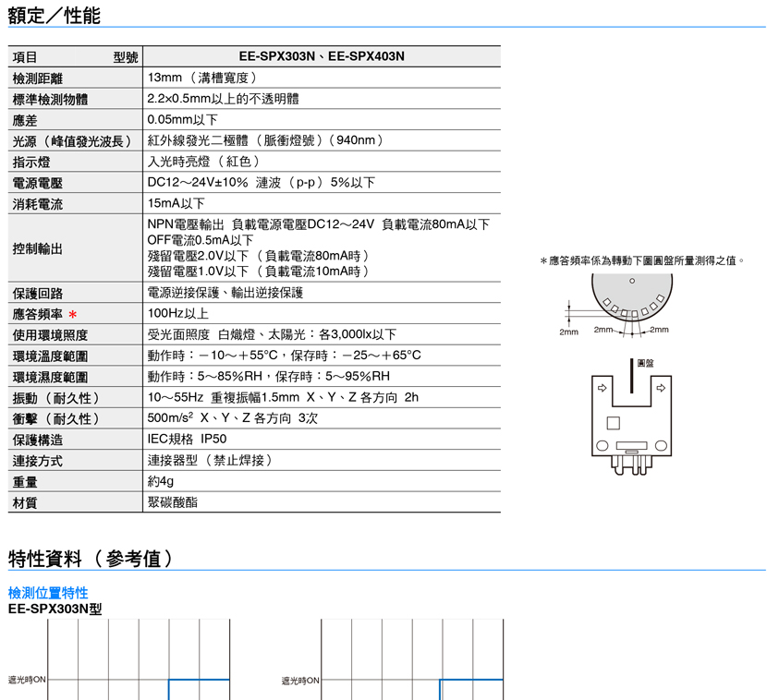Select the 殘留電壓2.0V以下 line
The image size is (767, 700).
tap(258, 256)
